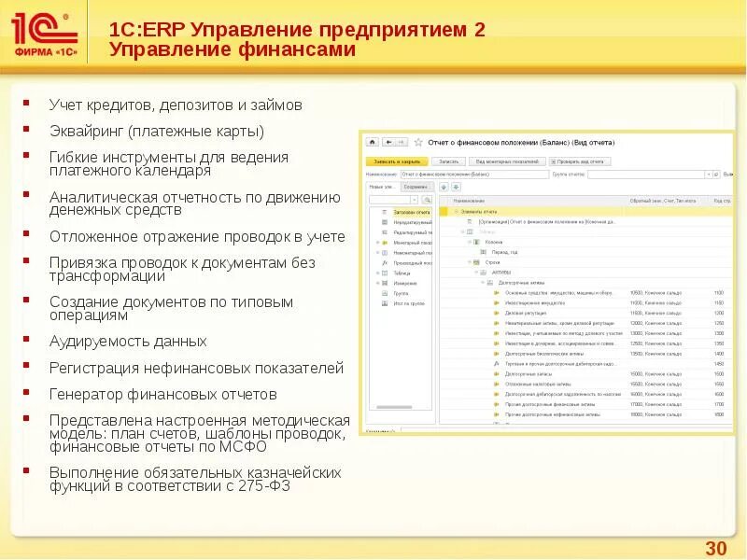Viewport: 747px width, 560px height.
Task: Select Итог по группе icon
Action: 385,303
